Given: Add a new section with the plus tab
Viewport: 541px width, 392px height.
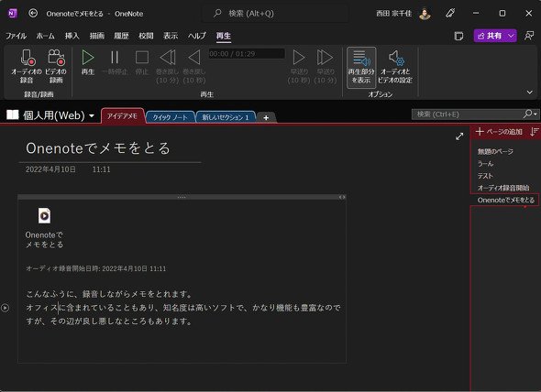Looking at the screenshot, I should pos(266,117).
